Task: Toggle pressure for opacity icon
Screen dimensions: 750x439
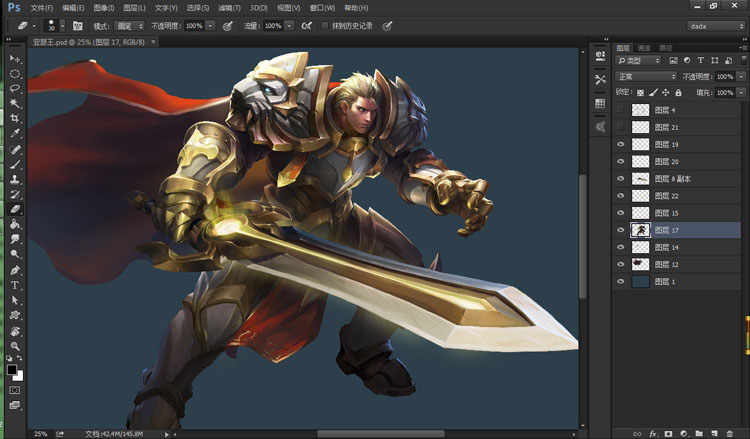Action: (228, 26)
